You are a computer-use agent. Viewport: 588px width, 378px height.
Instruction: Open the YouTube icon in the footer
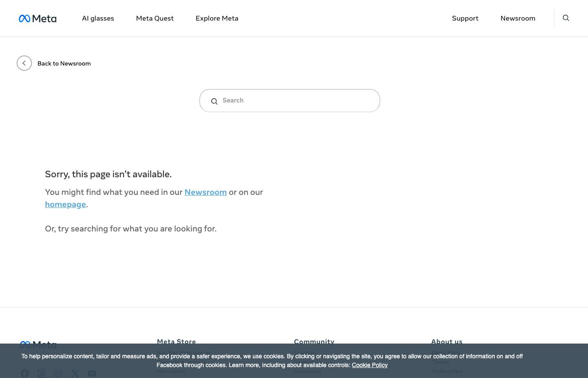tap(92, 373)
